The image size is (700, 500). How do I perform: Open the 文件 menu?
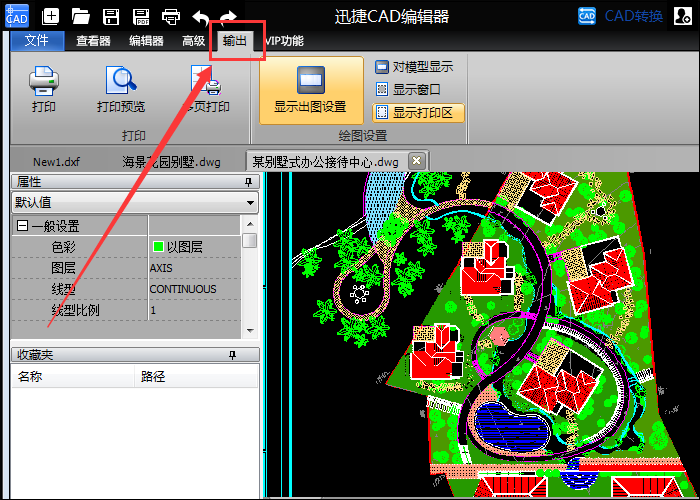point(36,41)
